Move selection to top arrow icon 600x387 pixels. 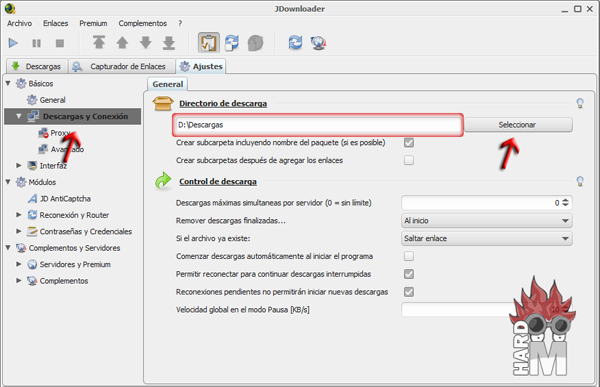tap(99, 42)
